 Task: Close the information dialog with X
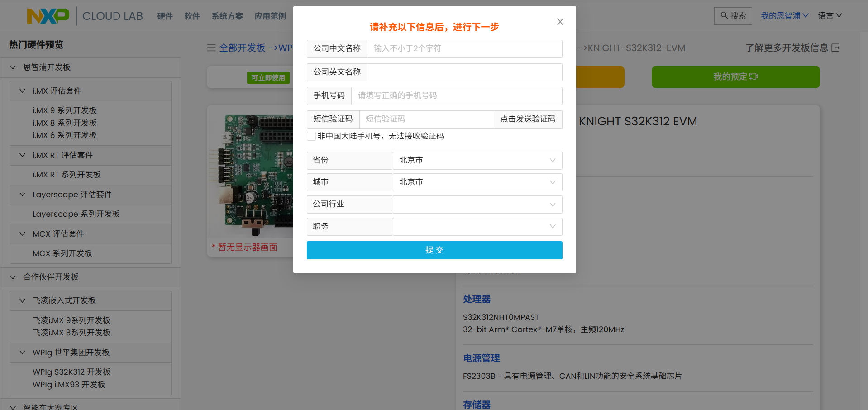point(560,22)
